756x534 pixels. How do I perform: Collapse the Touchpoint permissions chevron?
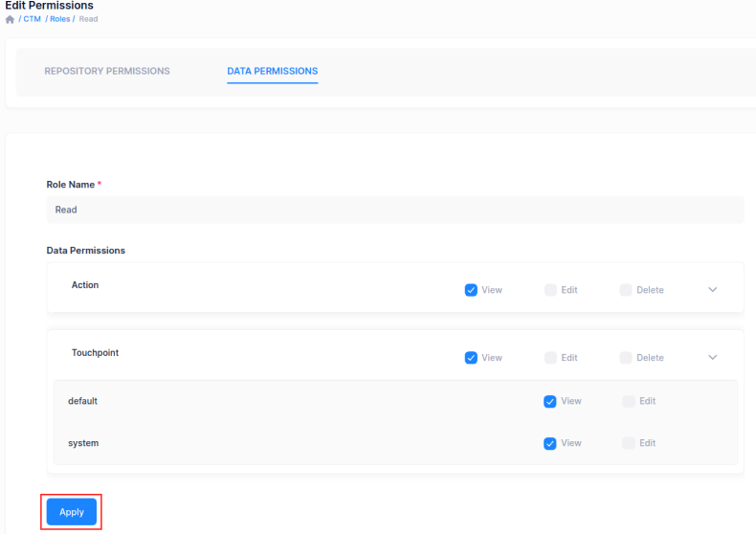(x=713, y=358)
